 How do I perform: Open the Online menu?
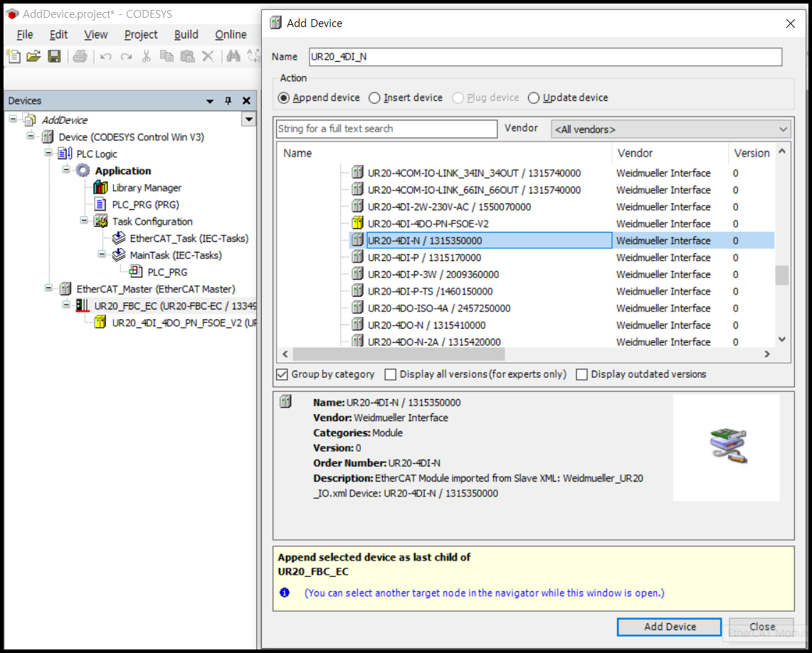click(231, 35)
